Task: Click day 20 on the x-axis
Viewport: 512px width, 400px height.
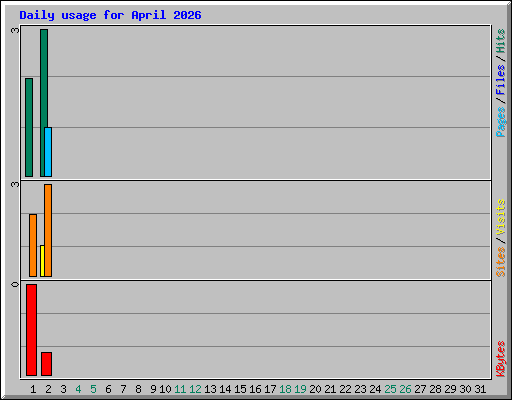Action: [315, 389]
